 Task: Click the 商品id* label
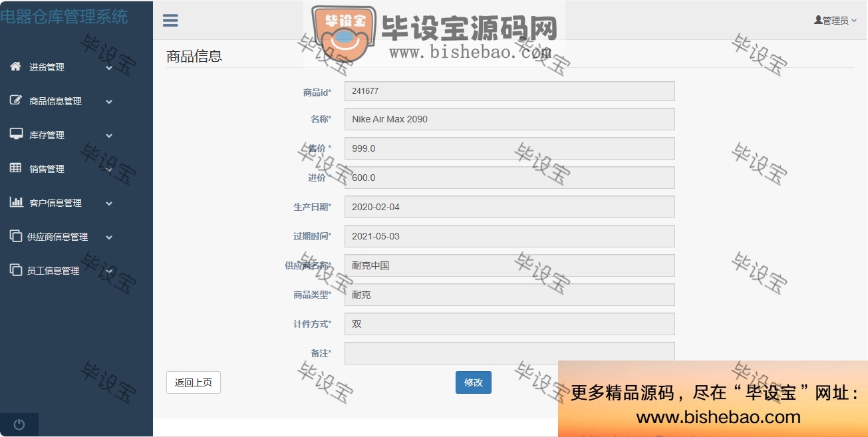[317, 92]
